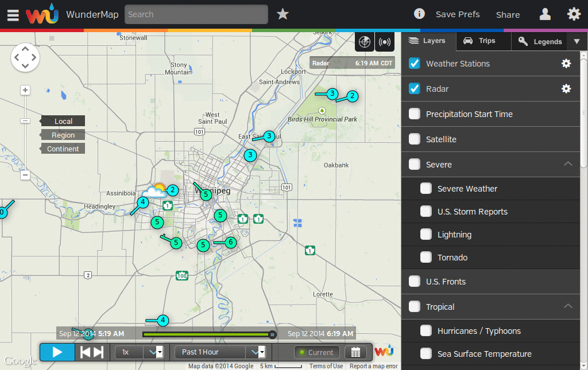Focus the Search input field
The width and height of the screenshot is (588, 370).
click(196, 14)
